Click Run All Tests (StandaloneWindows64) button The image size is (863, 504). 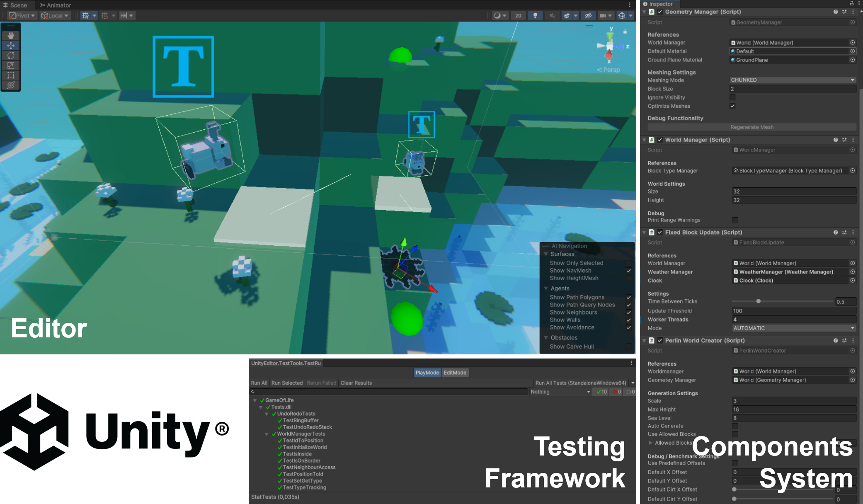click(x=581, y=383)
